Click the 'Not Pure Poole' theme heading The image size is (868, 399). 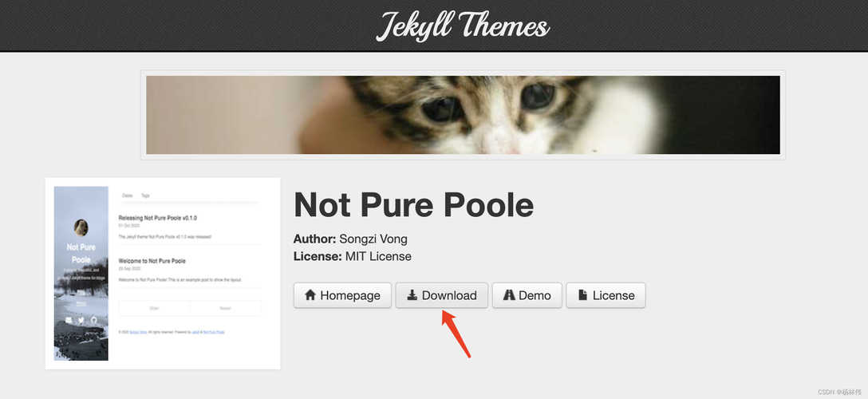tap(413, 205)
